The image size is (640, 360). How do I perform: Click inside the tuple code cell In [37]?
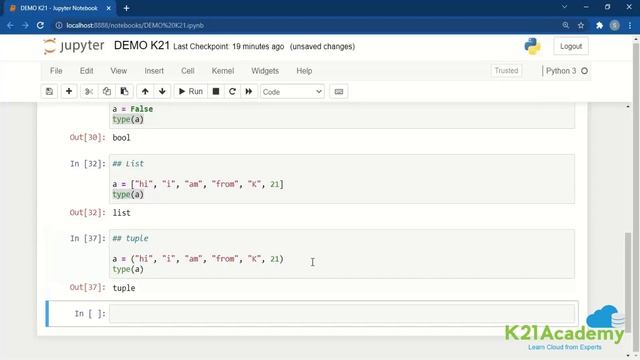342,253
